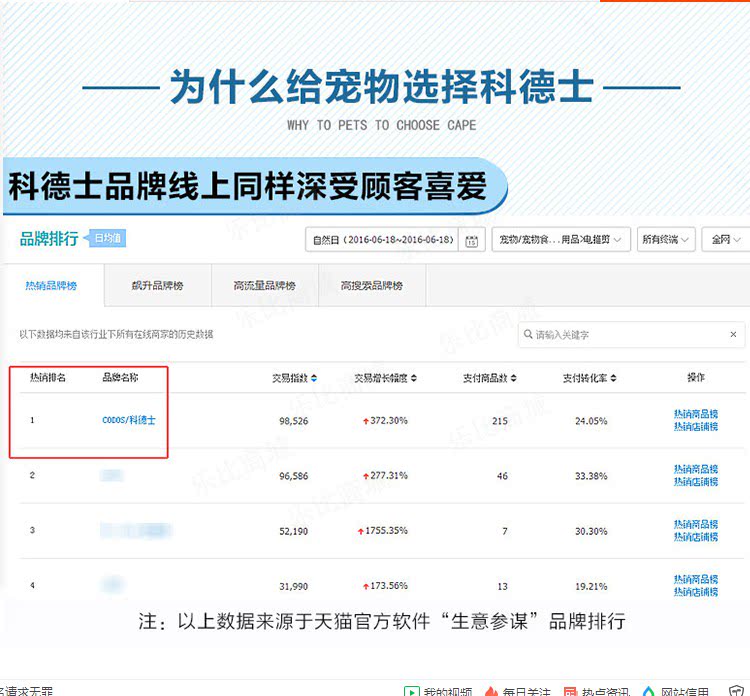Sort by 支付商品数 column arrows

tap(514, 378)
